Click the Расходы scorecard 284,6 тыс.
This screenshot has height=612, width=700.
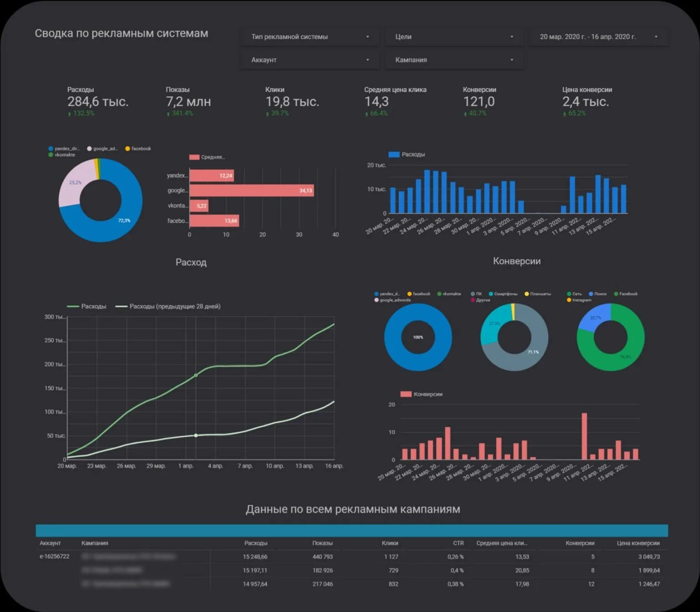(x=98, y=101)
